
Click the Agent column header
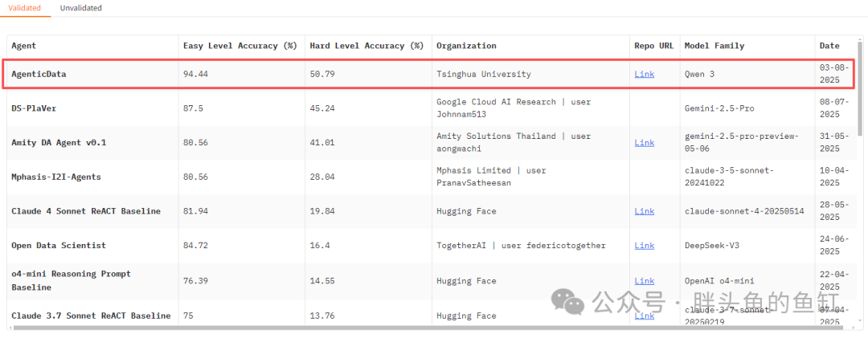24,46
